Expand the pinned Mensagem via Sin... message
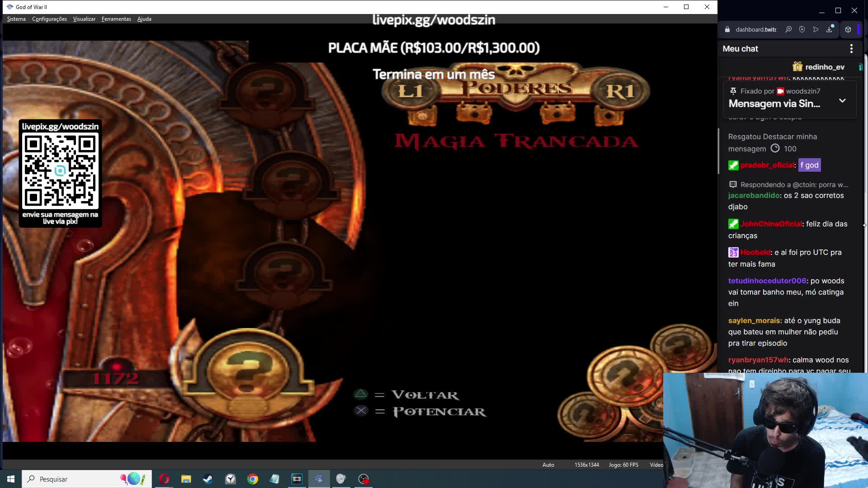 (x=842, y=100)
